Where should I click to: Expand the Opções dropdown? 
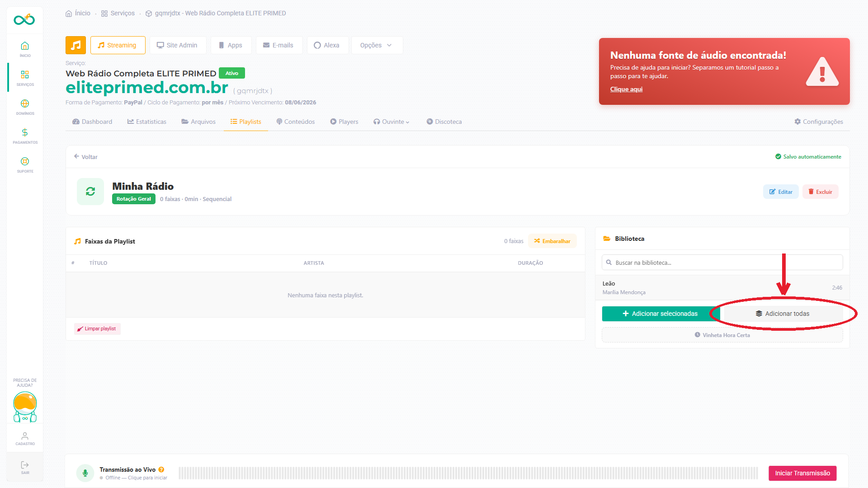point(377,45)
